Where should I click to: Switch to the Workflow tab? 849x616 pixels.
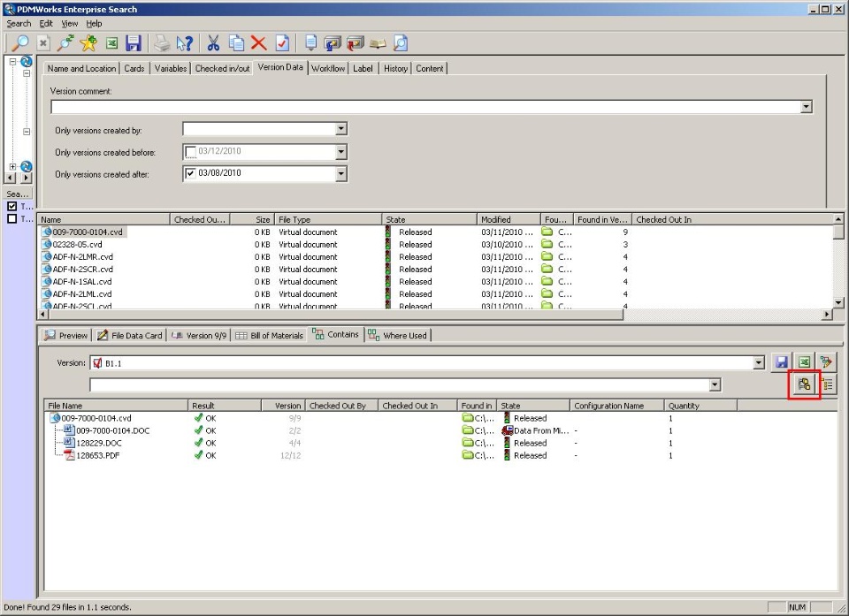328,68
